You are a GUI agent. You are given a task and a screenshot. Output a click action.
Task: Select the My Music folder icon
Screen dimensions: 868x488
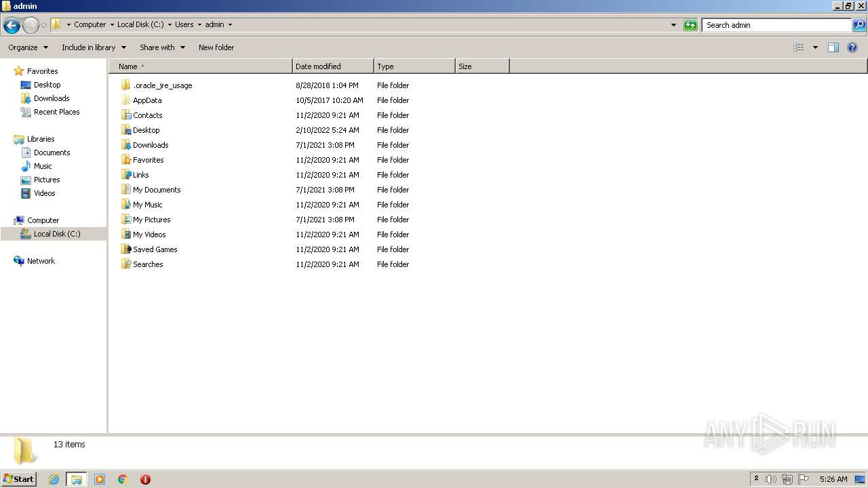click(x=126, y=205)
